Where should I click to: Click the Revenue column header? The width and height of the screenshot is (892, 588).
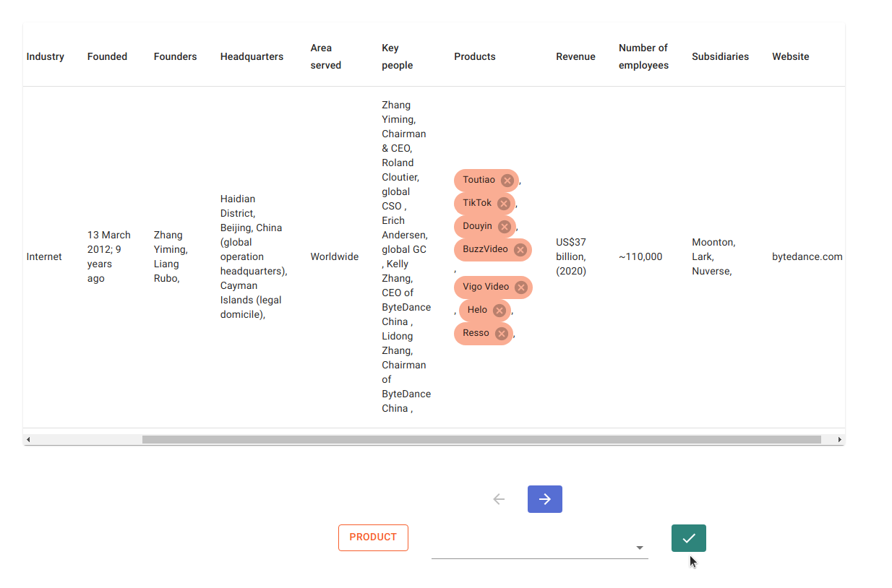tap(575, 56)
